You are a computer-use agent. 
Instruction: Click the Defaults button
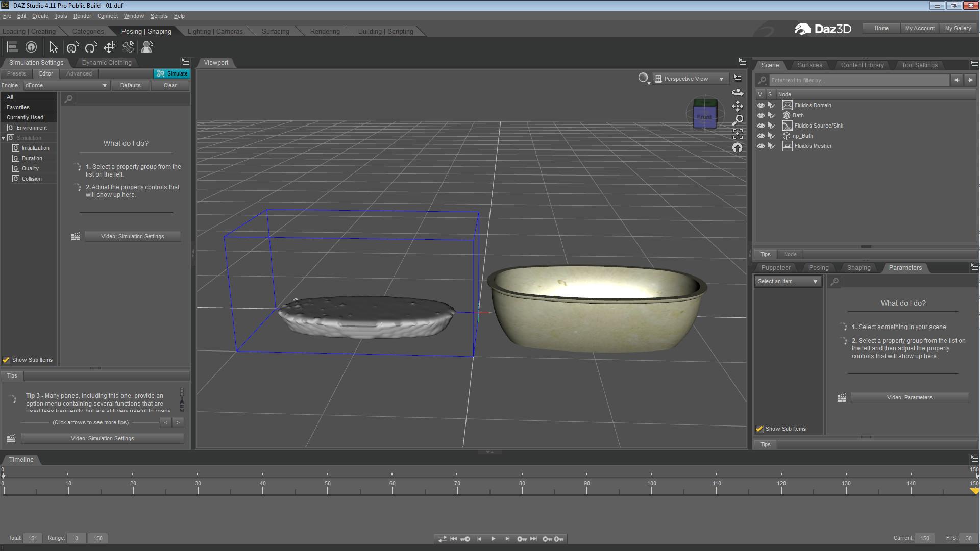click(x=130, y=85)
